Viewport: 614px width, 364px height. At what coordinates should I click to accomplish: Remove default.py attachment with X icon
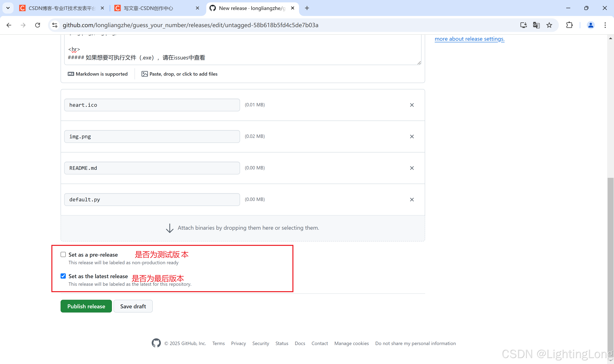click(412, 199)
